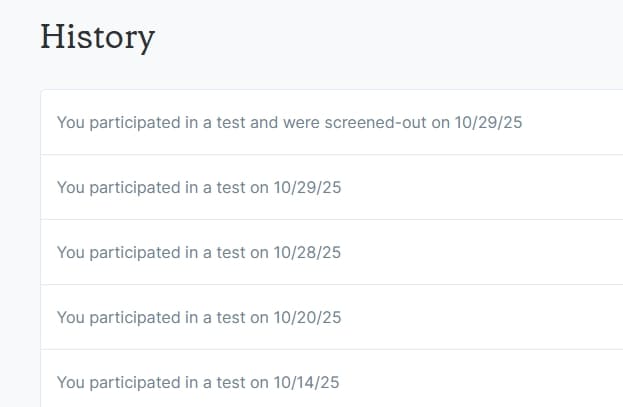Click the History page heading
The image size is (623, 407).
click(97, 37)
